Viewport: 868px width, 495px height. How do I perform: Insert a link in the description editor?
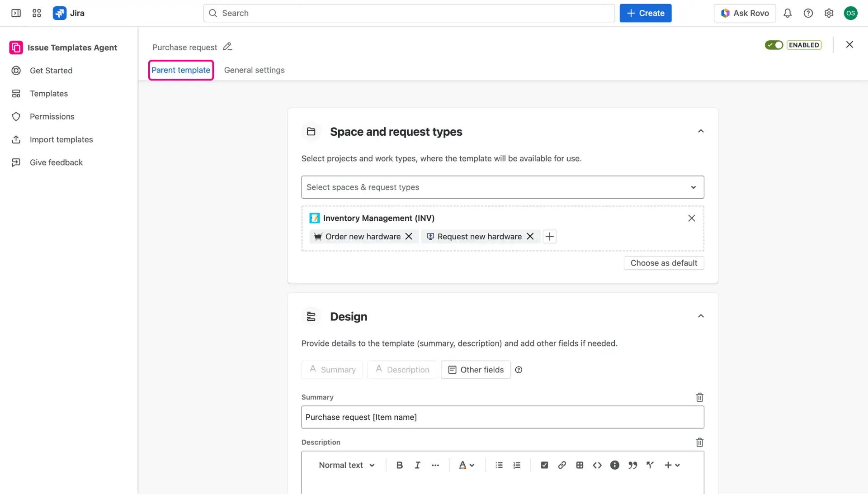pos(561,465)
